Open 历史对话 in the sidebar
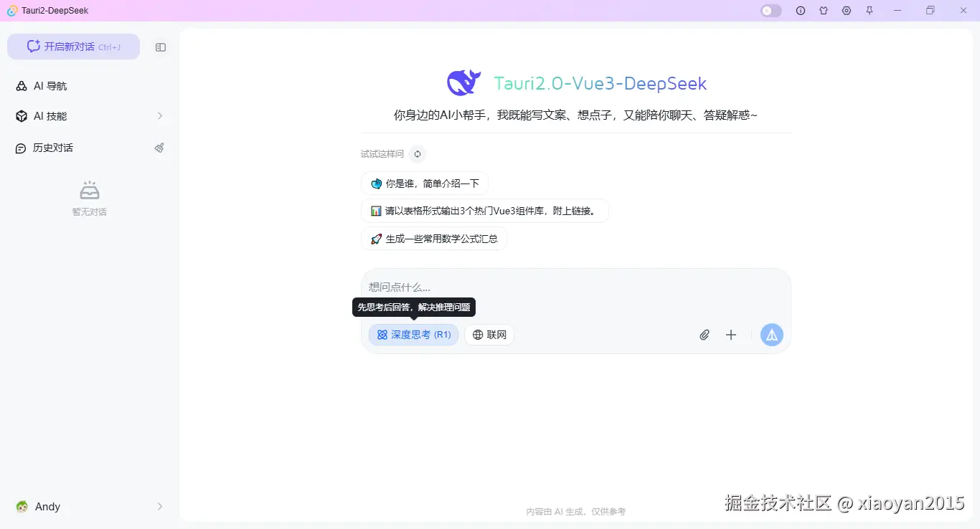This screenshot has width=980, height=529. (x=52, y=148)
